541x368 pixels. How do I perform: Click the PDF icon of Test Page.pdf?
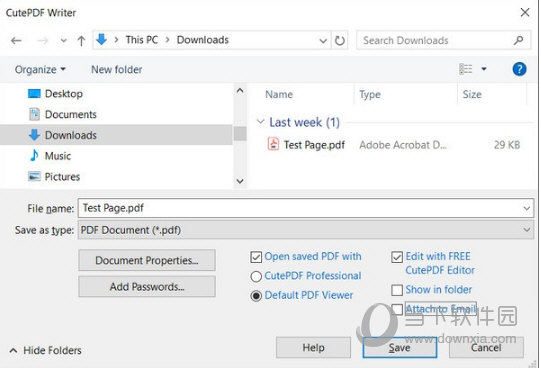tap(273, 144)
